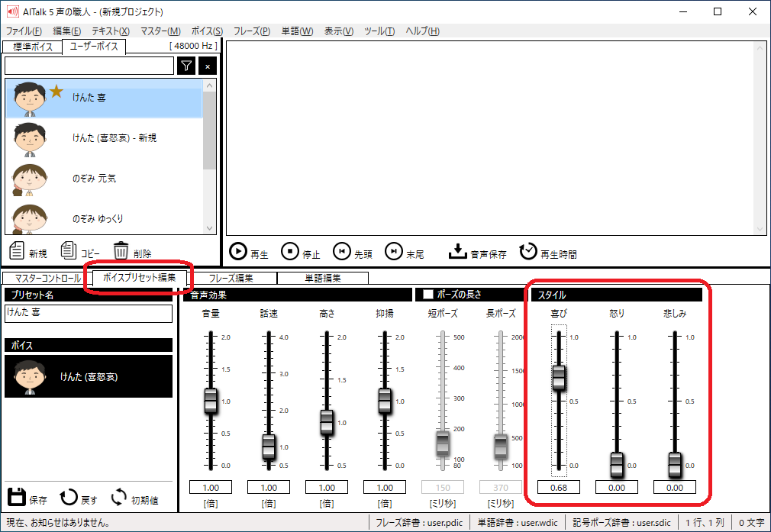Image resolution: width=771 pixels, height=532 pixels.
Task: Click the 悲しみ value box
Action: [675, 487]
